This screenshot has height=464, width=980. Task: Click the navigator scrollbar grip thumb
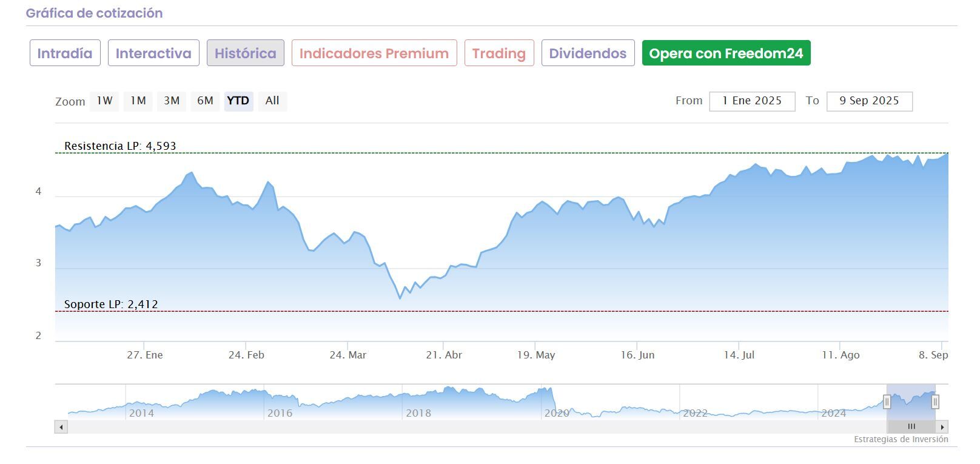[911, 427]
